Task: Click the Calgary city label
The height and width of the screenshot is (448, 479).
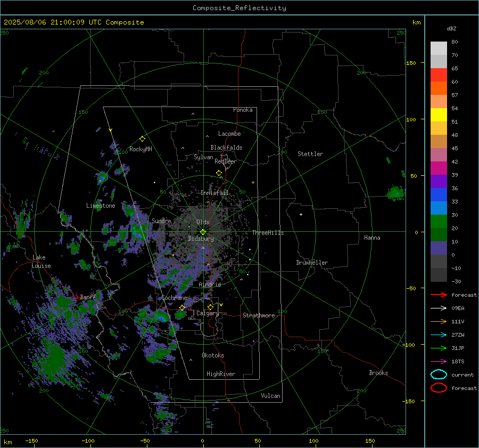Action: 208,313
